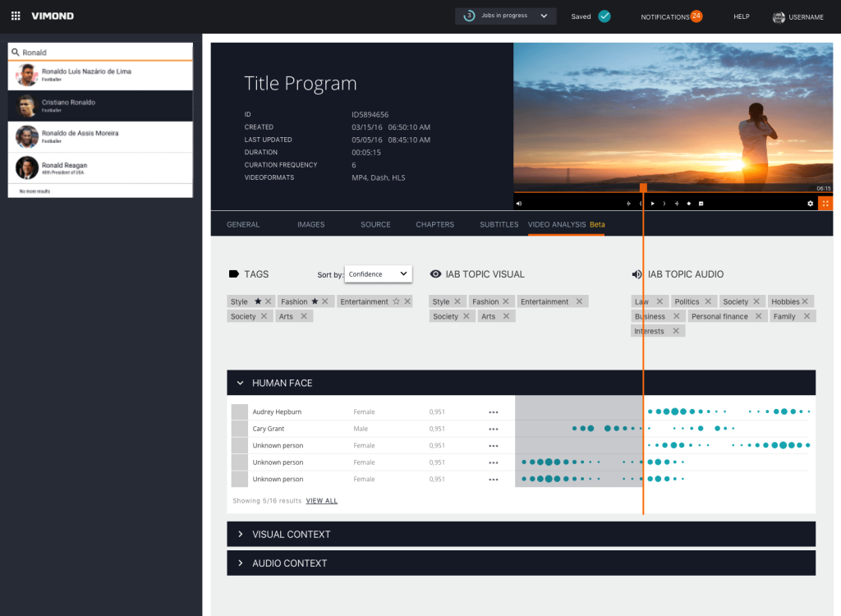The width and height of the screenshot is (841, 616).
Task: Expand the Visual Context section
Action: coord(241,535)
